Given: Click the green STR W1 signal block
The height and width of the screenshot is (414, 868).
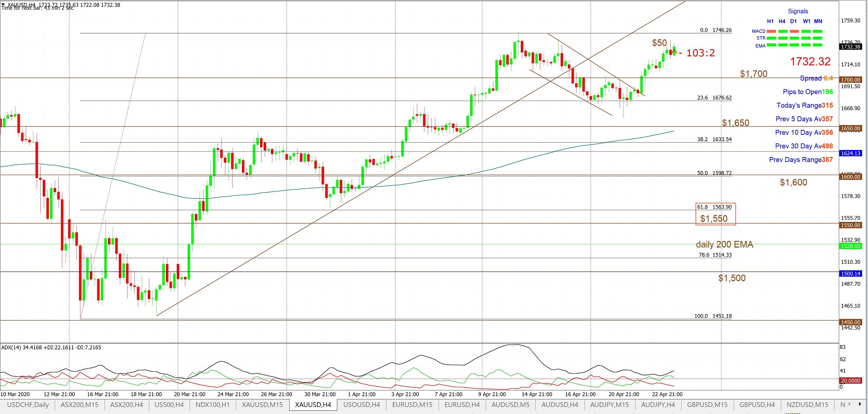Looking at the screenshot, I should tap(806, 38).
